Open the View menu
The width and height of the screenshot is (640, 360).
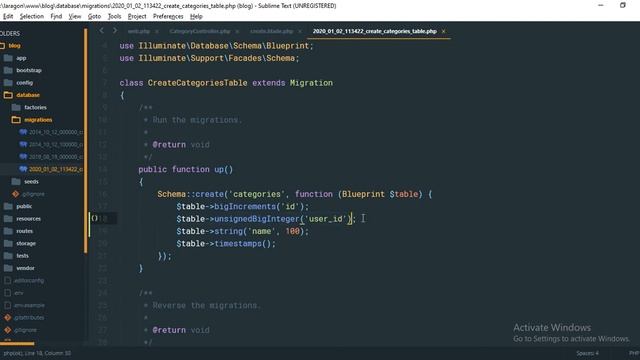coord(75,16)
